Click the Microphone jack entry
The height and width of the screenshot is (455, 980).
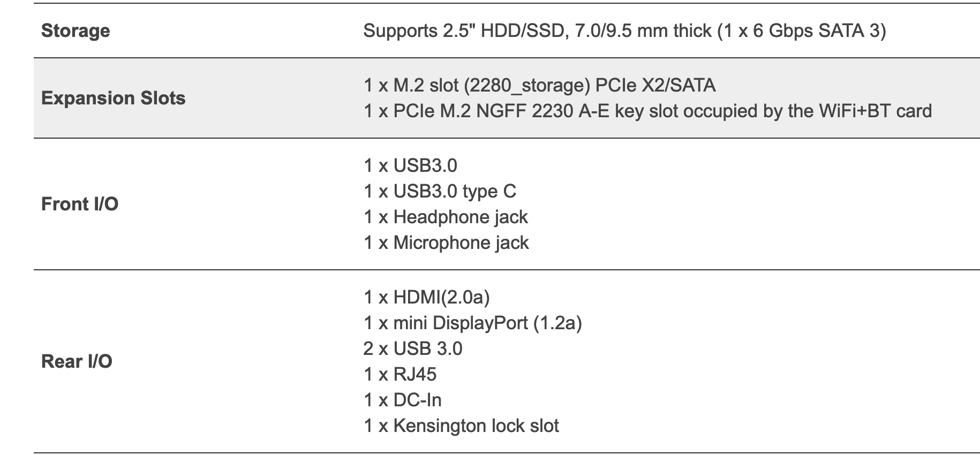click(446, 242)
